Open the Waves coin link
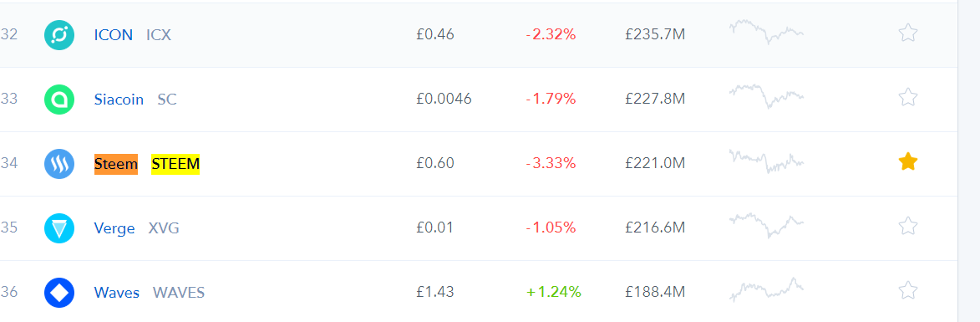Viewport: 980px width, 322px height. 117,292
